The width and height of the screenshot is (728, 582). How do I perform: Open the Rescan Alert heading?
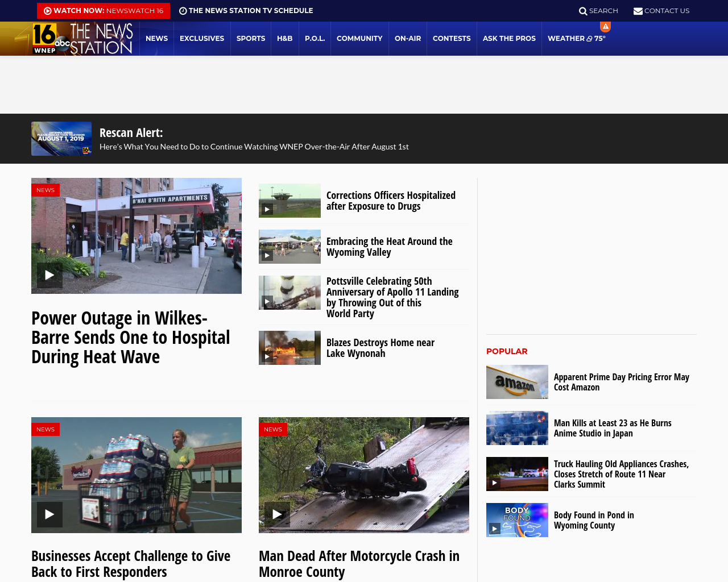pos(131,132)
